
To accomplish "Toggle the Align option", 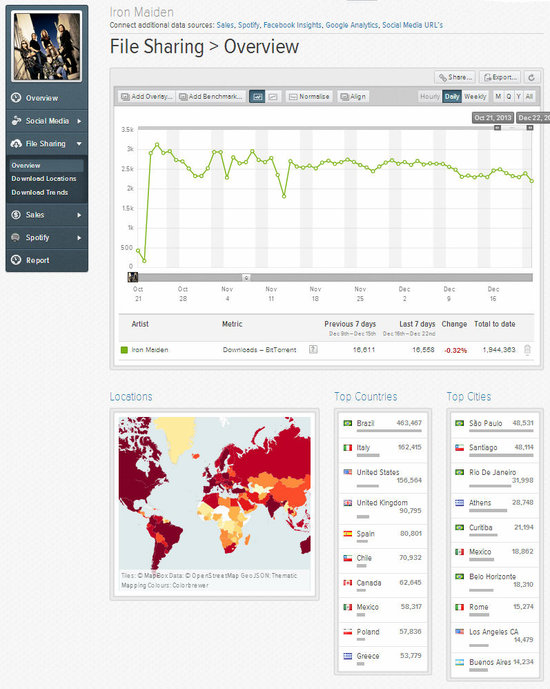I will (x=354, y=97).
